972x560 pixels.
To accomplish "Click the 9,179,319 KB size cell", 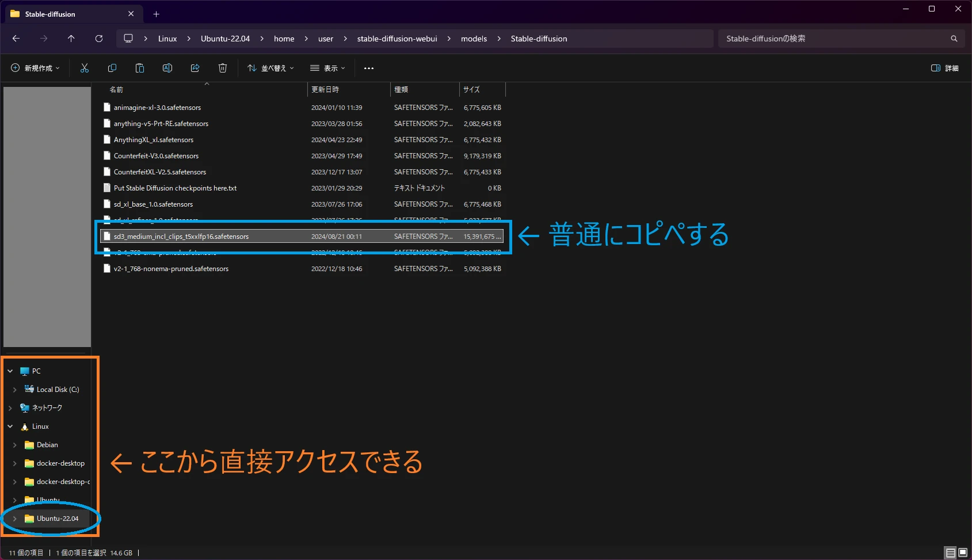I will (482, 156).
